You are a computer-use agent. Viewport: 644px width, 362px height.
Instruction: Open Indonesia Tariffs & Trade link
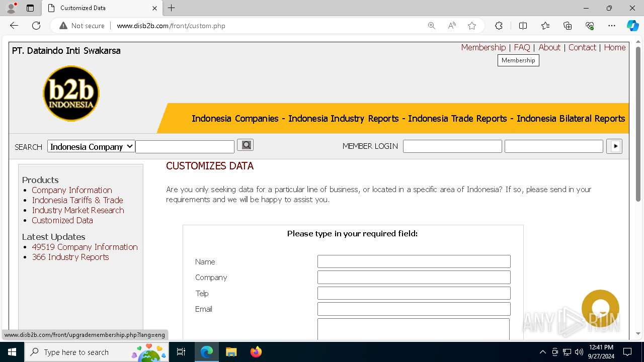(x=77, y=200)
